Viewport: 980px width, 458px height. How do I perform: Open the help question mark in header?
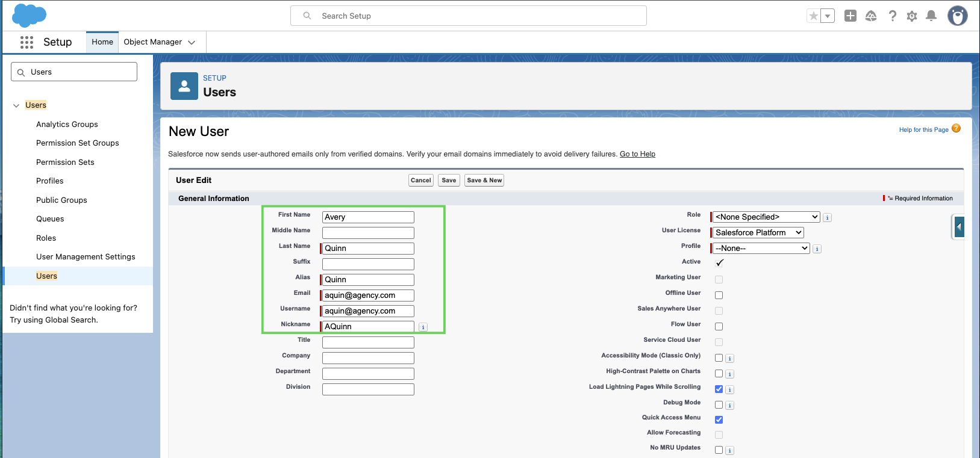[x=893, y=16]
